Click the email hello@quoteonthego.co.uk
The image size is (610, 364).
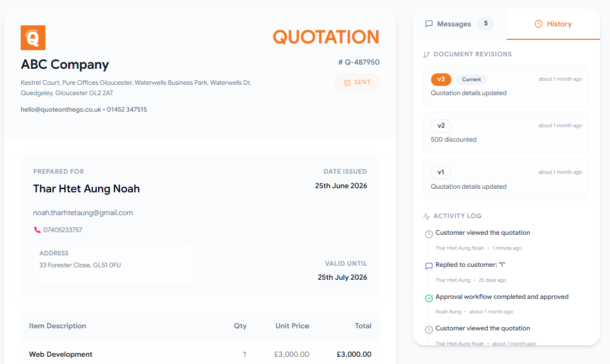(60, 110)
